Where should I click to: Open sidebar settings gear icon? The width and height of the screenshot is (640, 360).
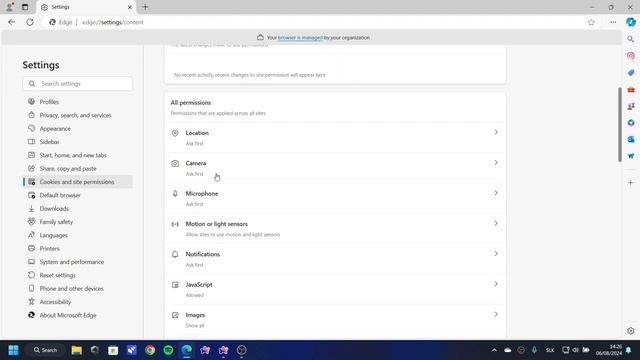(x=631, y=331)
